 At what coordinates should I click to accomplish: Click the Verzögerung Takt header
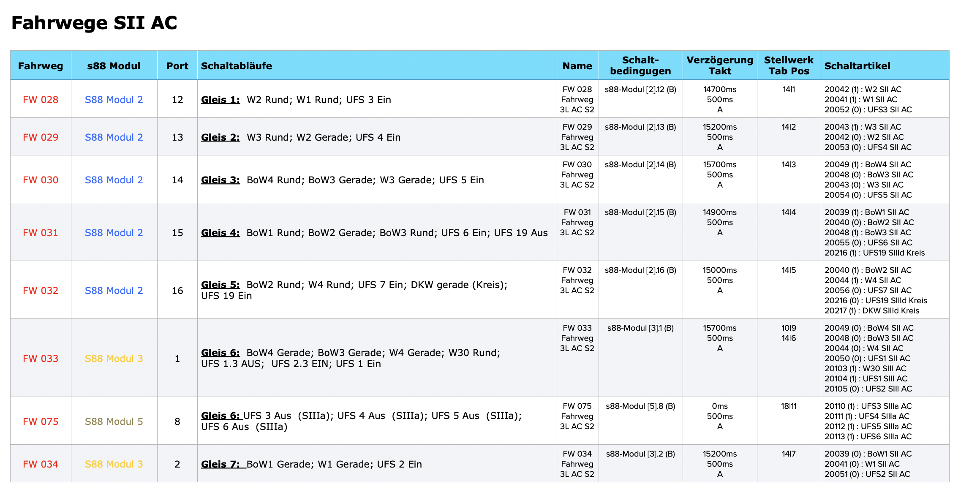coord(719,65)
